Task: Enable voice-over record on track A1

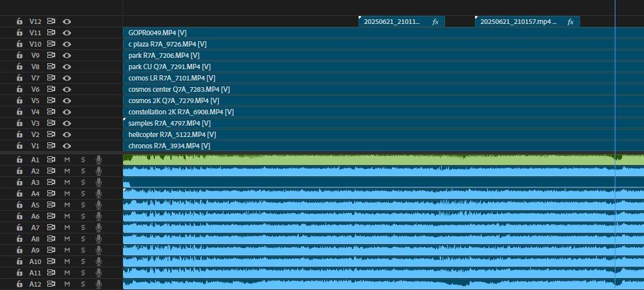Action: click(98, 160)
